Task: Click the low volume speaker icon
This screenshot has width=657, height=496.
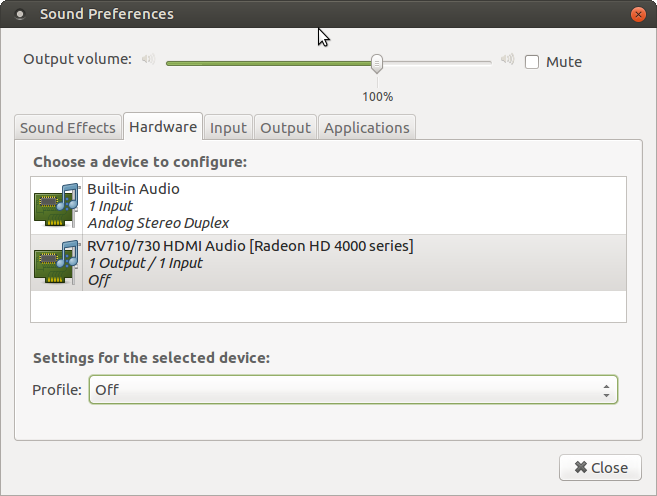Action: [148, 59]
